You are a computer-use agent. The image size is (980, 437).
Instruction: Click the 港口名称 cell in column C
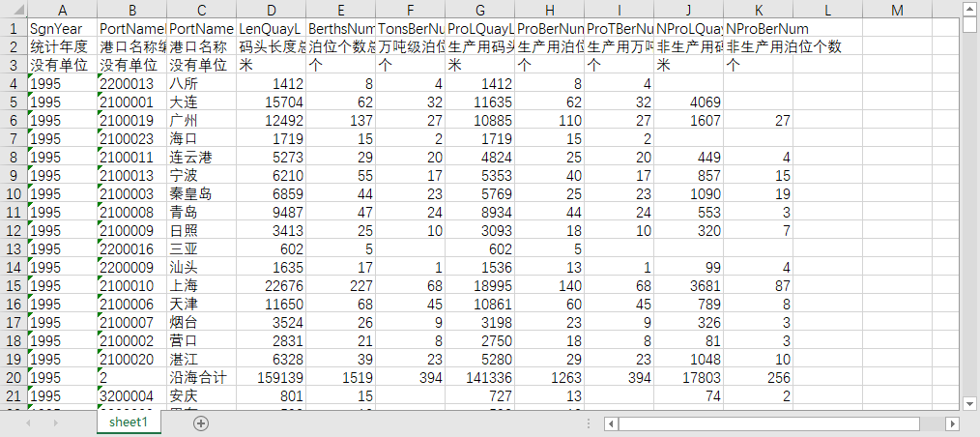pos(202,46)
